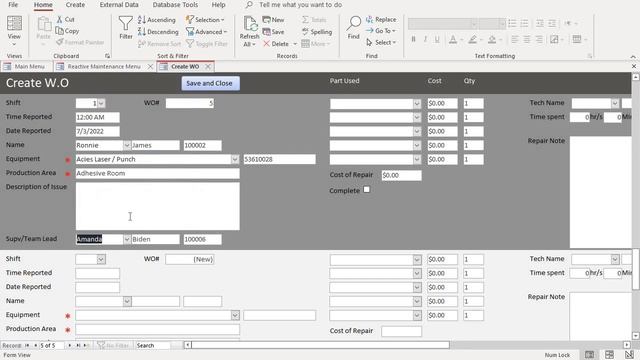This screenshot has width=640, height=360.
Task: Click Refresh All button
Action: (249, 32)
